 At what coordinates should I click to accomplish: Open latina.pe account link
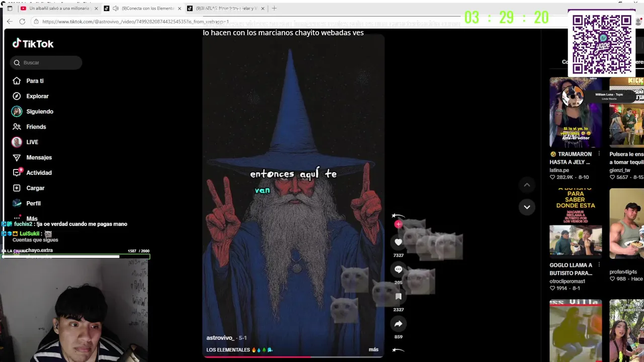[559, 170]
